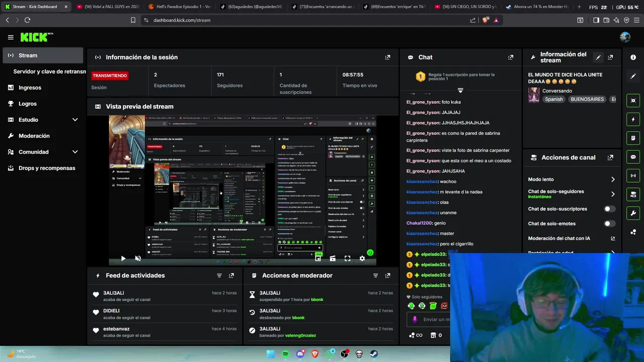Pop out the Información del stream panel
This screenshot has height=362, width=644.
[610, 57]
